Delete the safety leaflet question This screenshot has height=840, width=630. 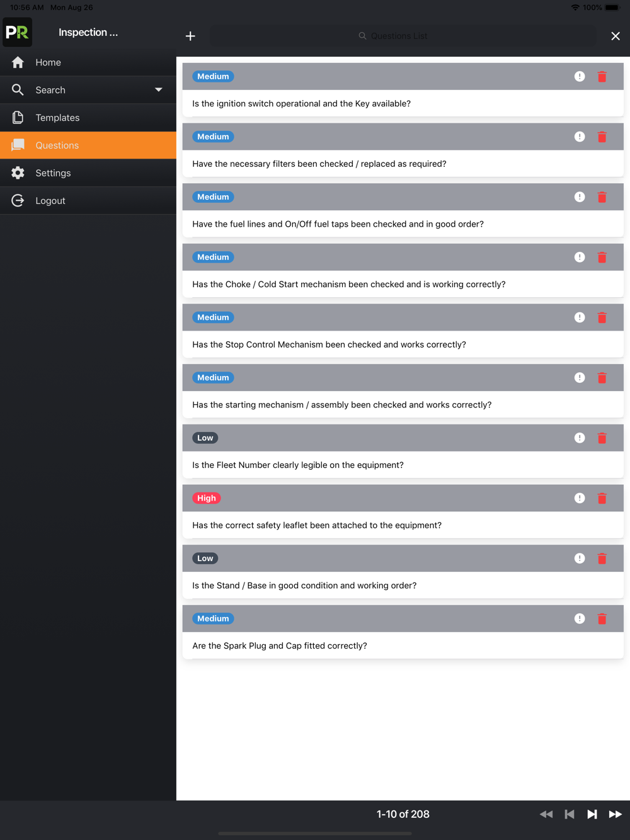(x=602, y=498)
